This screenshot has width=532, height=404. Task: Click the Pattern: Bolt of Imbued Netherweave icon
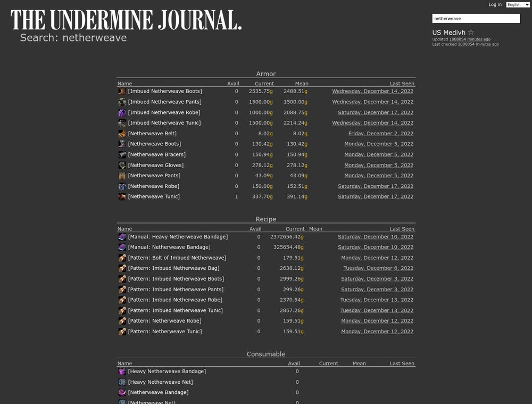tap(122, 258)
